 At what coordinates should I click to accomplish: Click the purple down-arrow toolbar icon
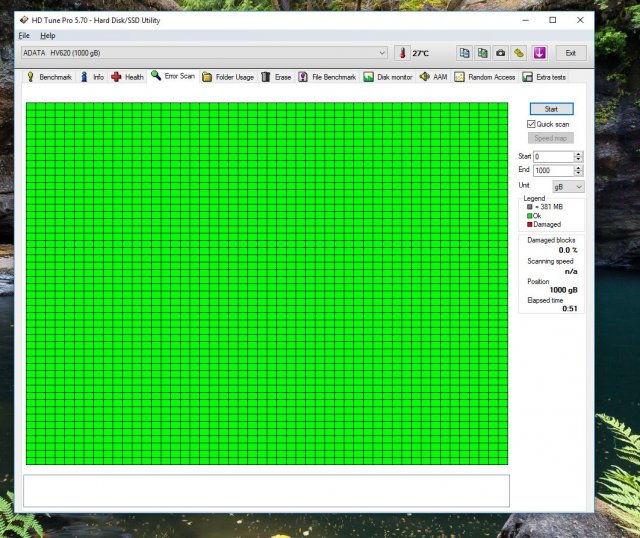539,53
